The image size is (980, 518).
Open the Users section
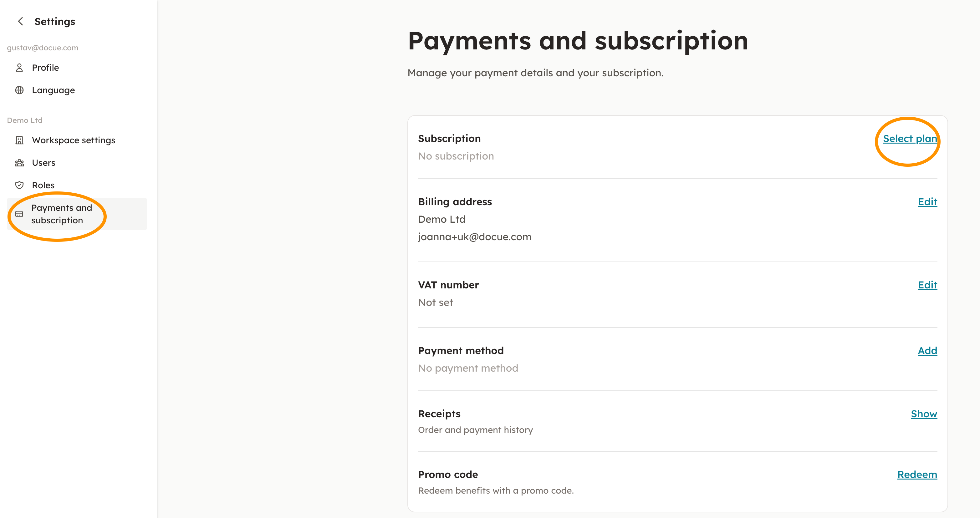[43, 163]
